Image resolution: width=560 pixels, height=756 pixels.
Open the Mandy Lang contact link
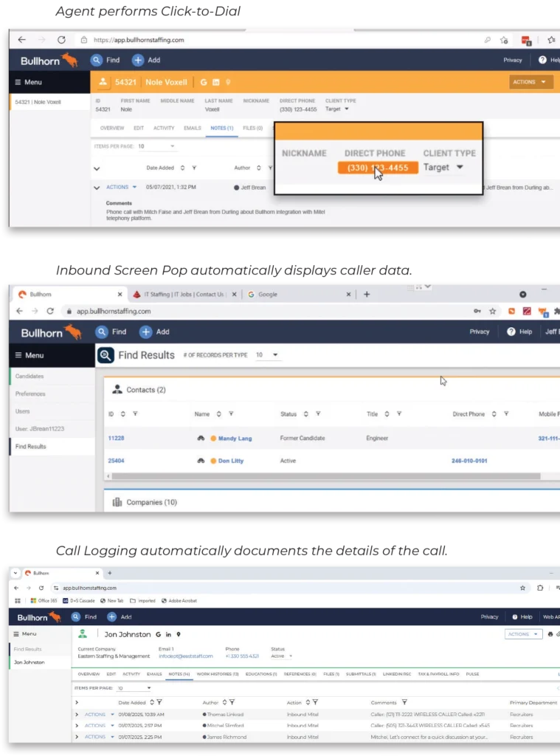[x=235, y=439]
